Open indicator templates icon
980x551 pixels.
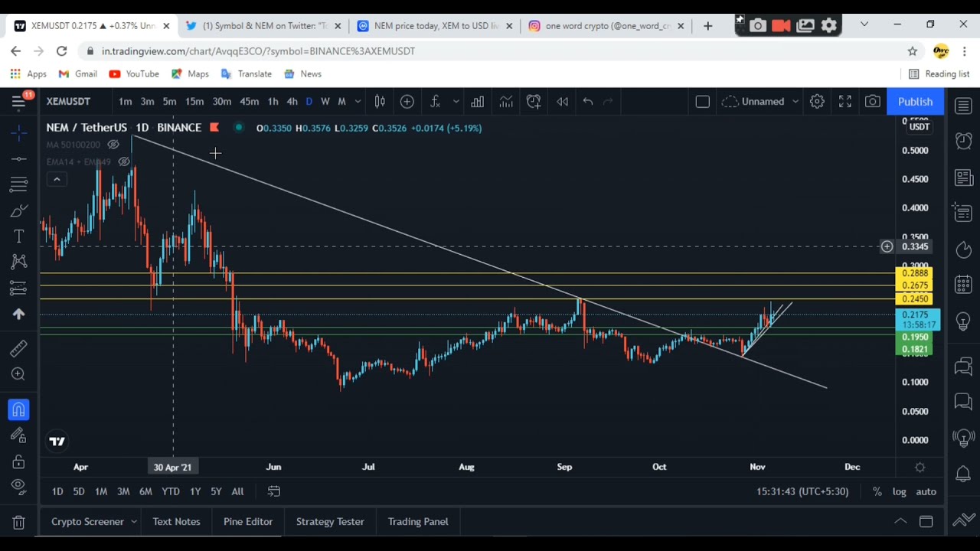(x=506, y=102)
